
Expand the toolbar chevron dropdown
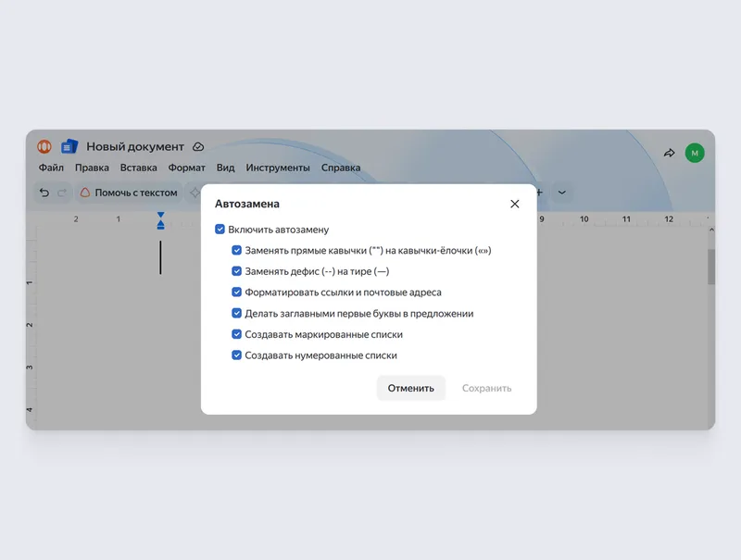click(562, 193)
